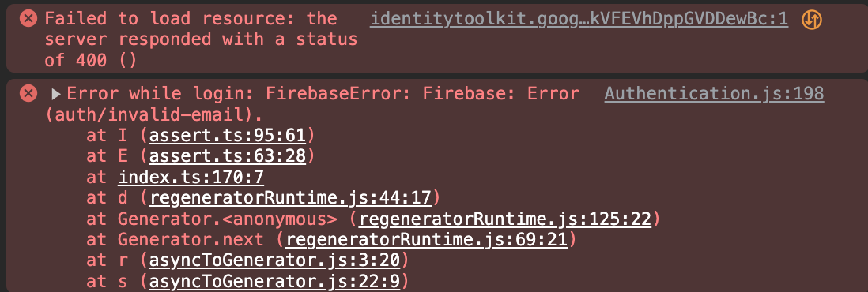Click the '(auth/invalid-email).' error code text
Viewport: 868px width, 292px height.
coord(153,114)
